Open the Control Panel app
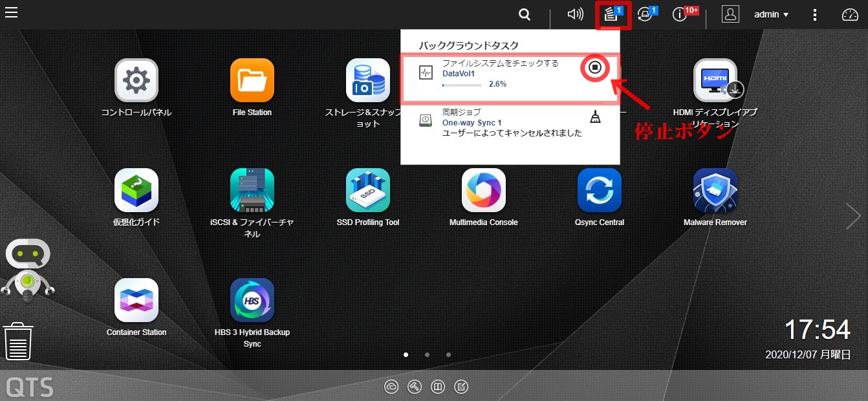Image resolution: width=868 pixels, height=401 pixels. pos(136,81)
